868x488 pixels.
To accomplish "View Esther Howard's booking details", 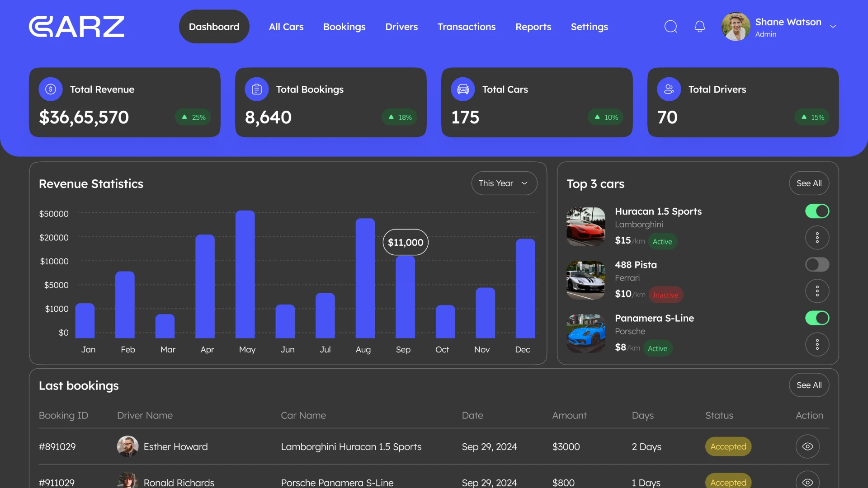I will [807, 446].
